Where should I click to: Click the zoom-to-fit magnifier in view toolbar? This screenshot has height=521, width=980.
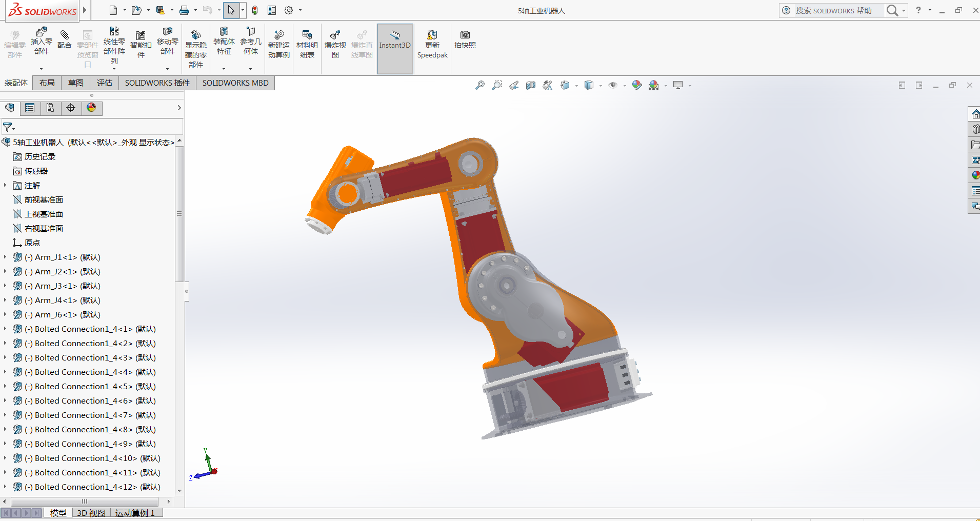click(x=479, y=85)
